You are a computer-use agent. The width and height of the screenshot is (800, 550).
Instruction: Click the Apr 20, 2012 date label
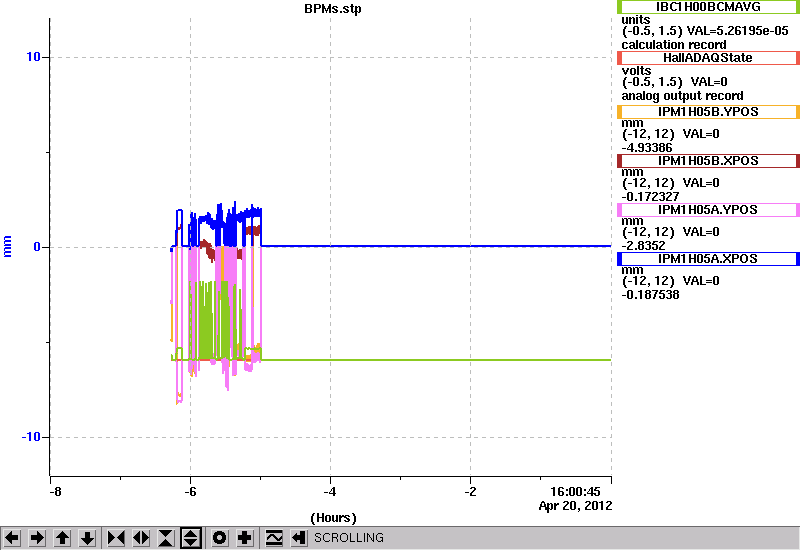pos(576,506)
